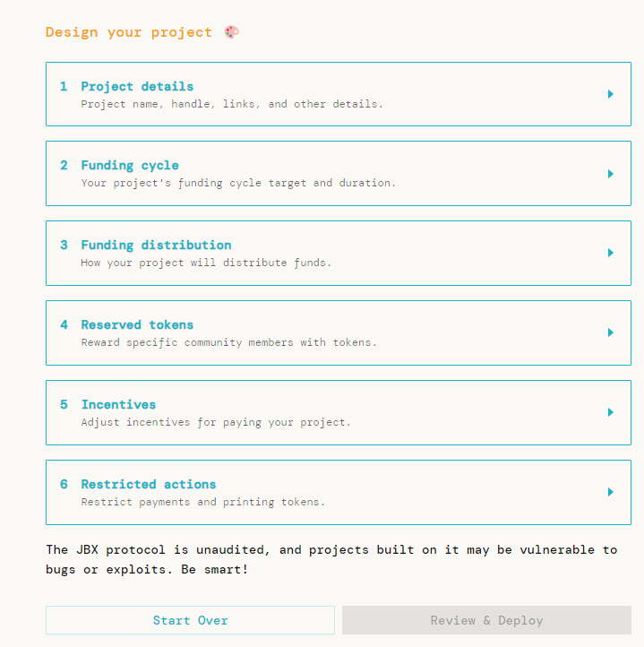Screen dimensions: 644x647
Task: Open the Project details heading
Action: (x=137, y=87)
